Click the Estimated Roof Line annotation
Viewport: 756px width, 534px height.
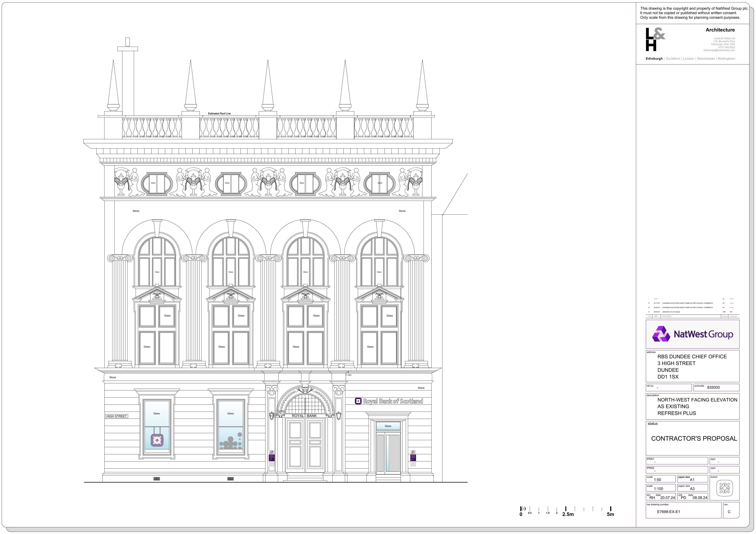pyautogui.click(x=219, y=114)
